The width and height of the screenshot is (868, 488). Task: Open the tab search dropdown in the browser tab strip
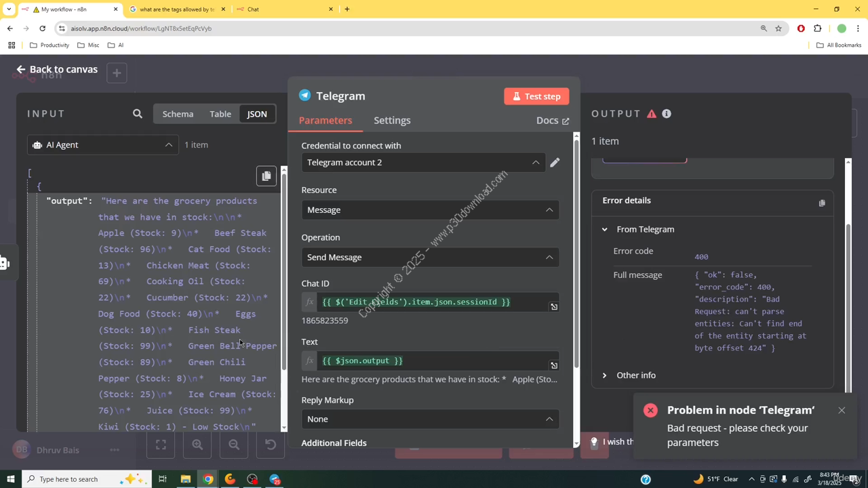(9, 9)
